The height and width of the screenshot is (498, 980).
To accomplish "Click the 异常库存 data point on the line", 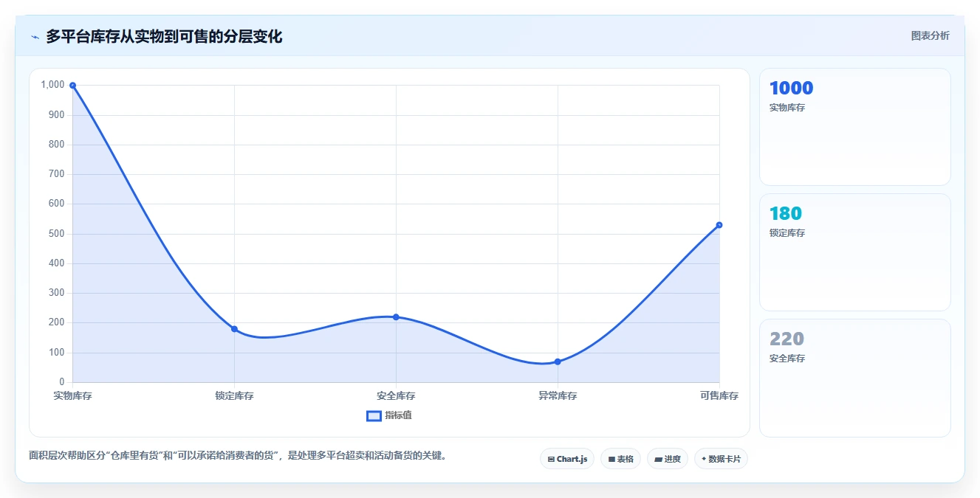I will [558, 362].
